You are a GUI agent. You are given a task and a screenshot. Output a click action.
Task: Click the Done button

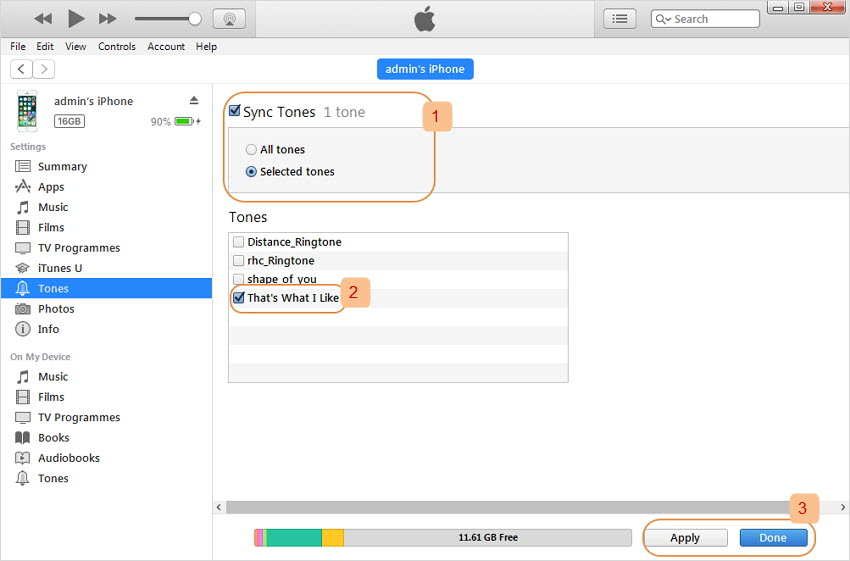tap(773, 538)
